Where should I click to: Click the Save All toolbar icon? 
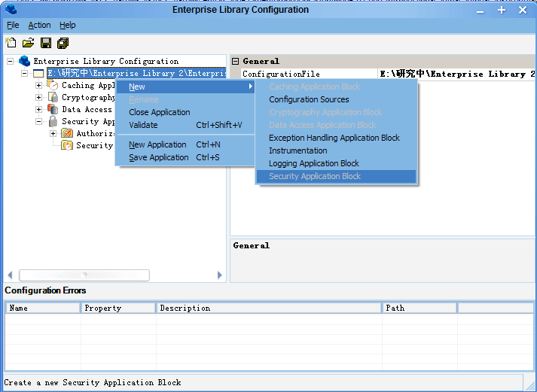[63, 43]
